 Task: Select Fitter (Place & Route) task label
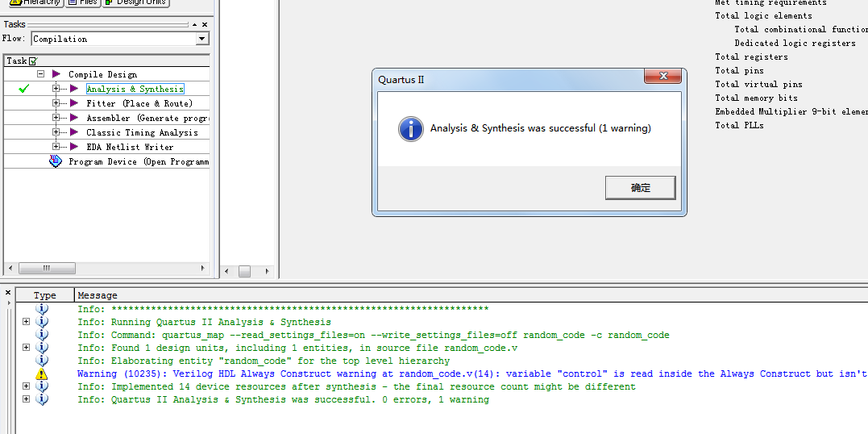coord(139,103)
